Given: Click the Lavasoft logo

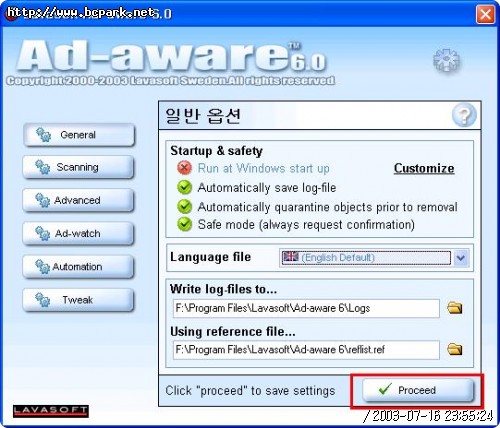Looking at the screenshot, I should tap(51, 411).
